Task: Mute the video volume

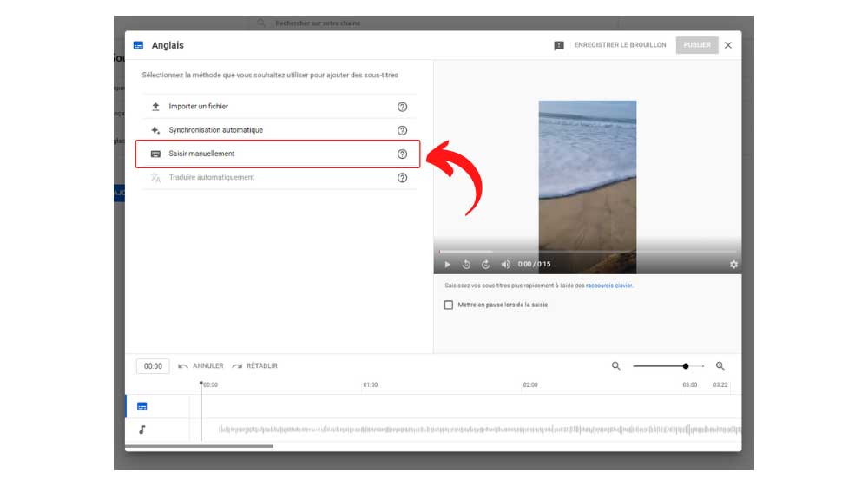Action: [505, 265]
